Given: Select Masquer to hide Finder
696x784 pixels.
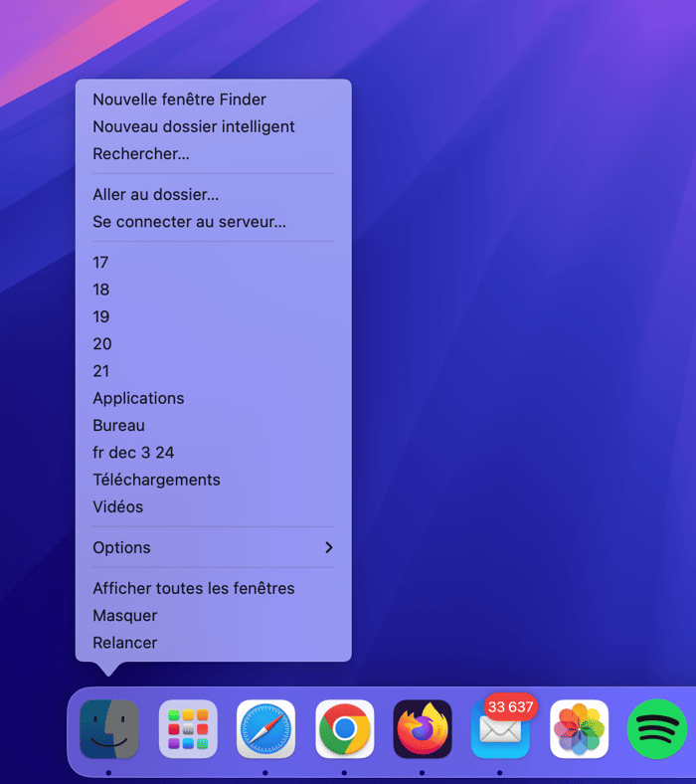Looking at the screenshot, I should [214, 616].
